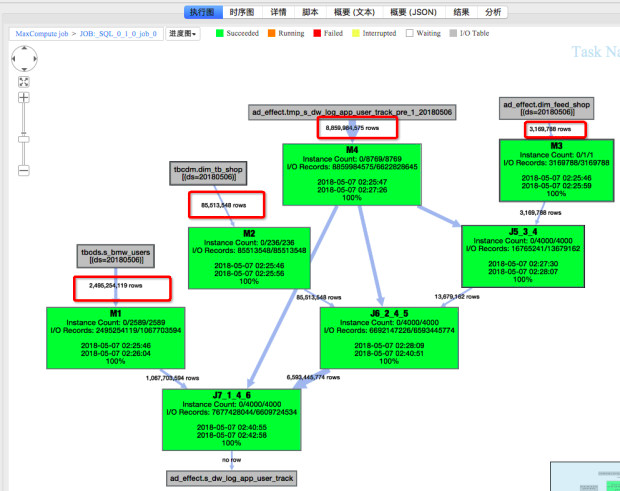Zoom out with the minus button

(24, 171)
